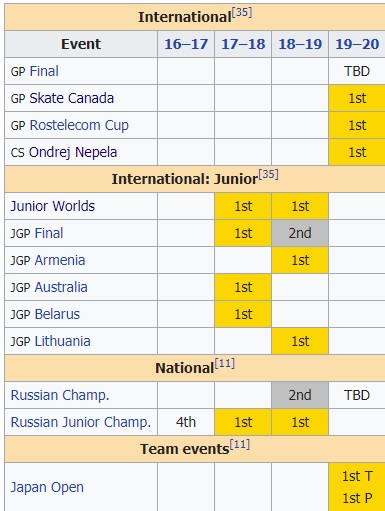Viewport: 385px width, 511px height.
Task: Click the Junior Worlds link
Action: click(53, 206)
